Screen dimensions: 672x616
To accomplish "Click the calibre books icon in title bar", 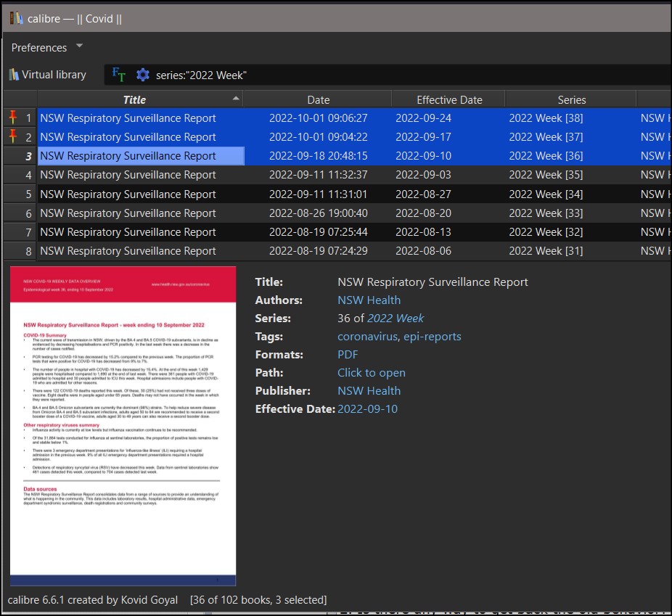I will click(17, 18).
